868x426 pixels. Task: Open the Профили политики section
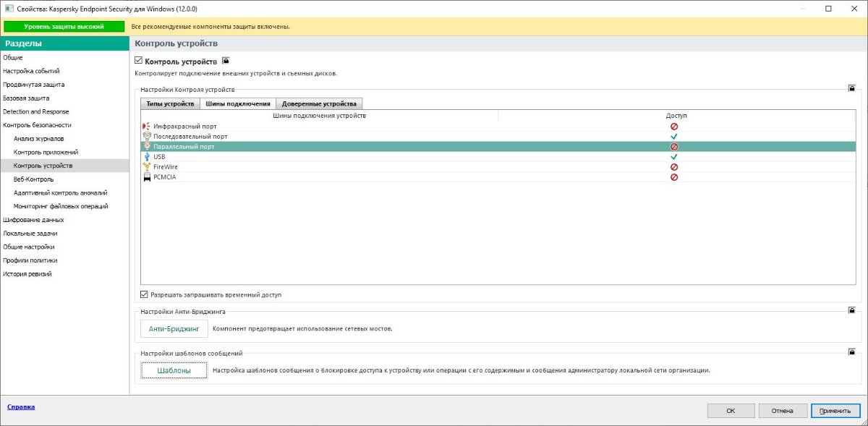[30, 260]
